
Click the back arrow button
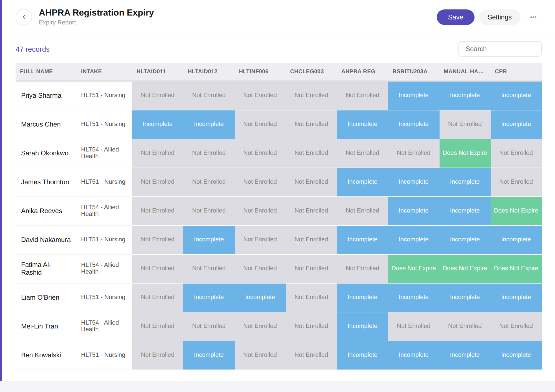tap(24, 17)
